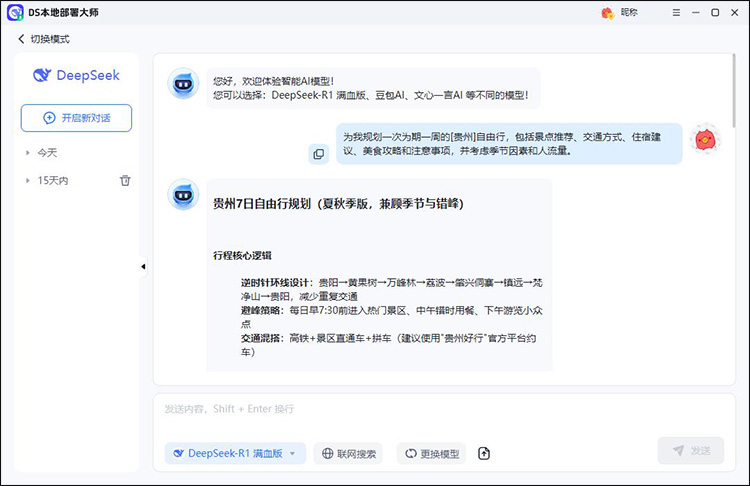This screenshot has width=750, height=486.
Task: Click the chat area vertical scrollbar
Action: click(x=733, y=91)
